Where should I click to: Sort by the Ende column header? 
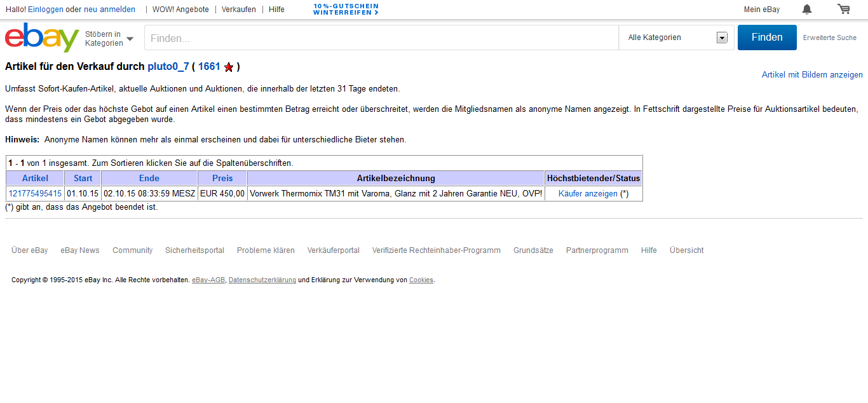(x=149, y=178)
